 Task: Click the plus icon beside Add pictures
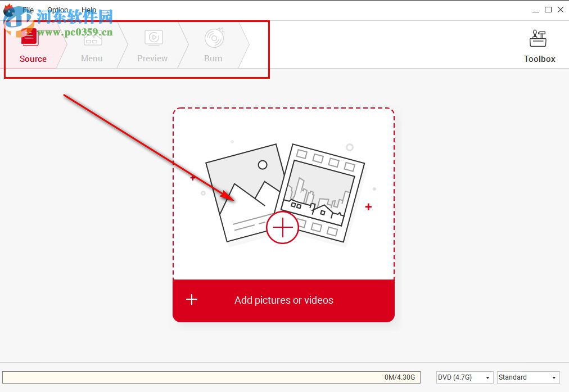click(191, 300)
